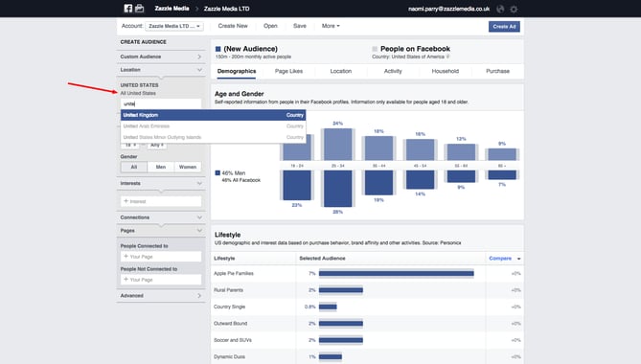Click Create New in toolbar
This screenshot has width=641, height=364.
[233, 26]
